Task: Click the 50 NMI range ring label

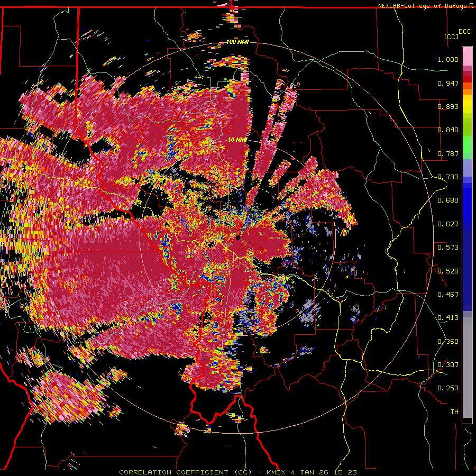Action: [x=237, y=140]
